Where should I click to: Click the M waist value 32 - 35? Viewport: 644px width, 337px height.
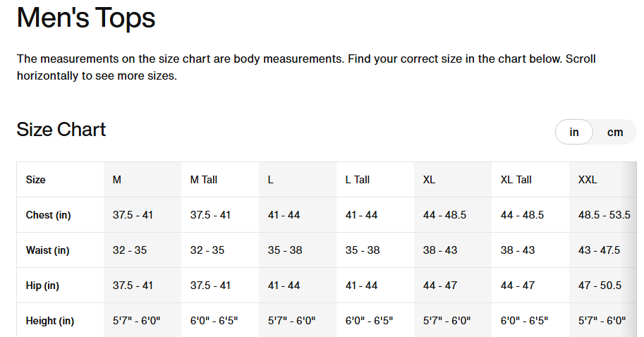130,250
